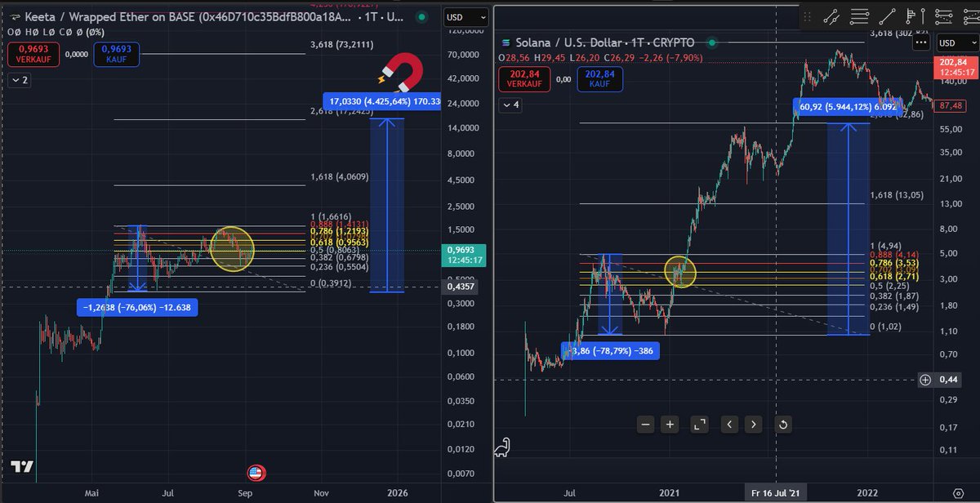Click the dinosaur doodle icon on the Solana chart
The image size is (980, 503).
pos(503,447)
